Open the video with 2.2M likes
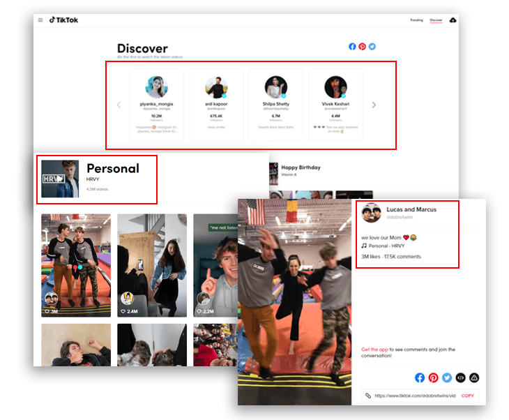 tap(215, 265)
